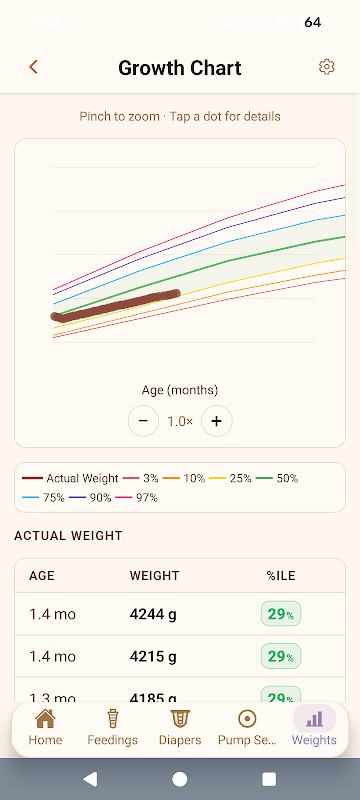Toggle the 97% percentile legend entry
Viewport: 360px width, 800px height.
click(137, 498)
